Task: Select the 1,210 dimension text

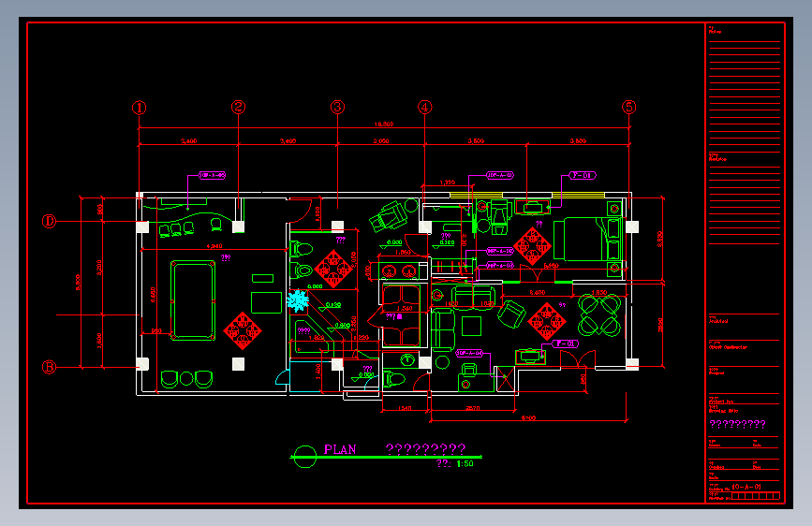Action: 448,183
